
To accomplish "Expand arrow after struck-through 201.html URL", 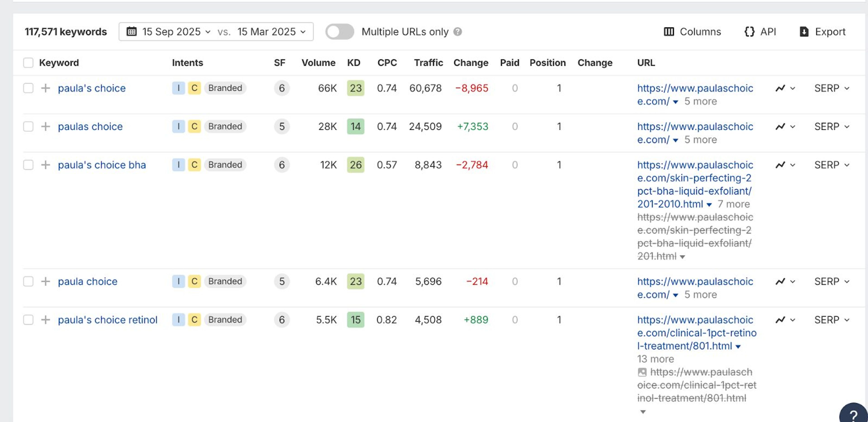I will 682,257.
